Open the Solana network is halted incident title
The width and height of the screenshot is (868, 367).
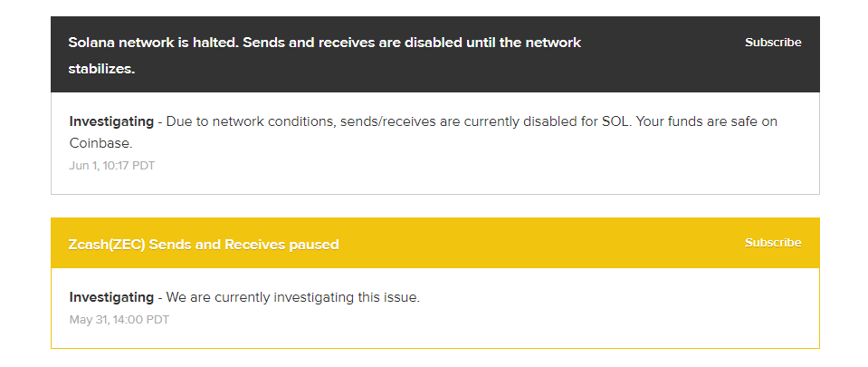tap(324, 43)
